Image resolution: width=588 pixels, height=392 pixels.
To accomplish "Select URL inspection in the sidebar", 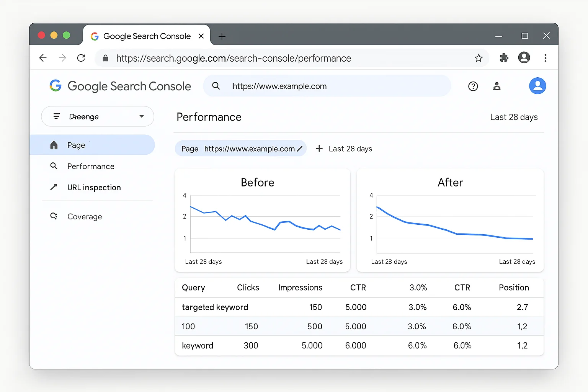I will click(94, 187).
